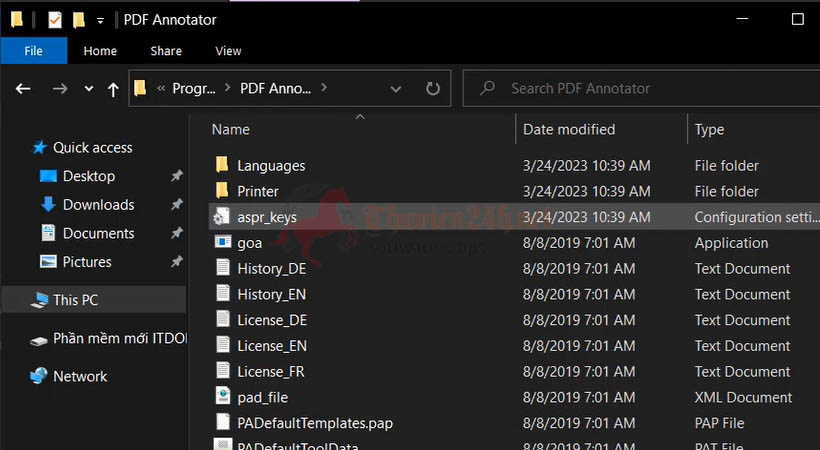Minimize the PDF Annotator window
This screenshot has height=450, width=820.
742,19
